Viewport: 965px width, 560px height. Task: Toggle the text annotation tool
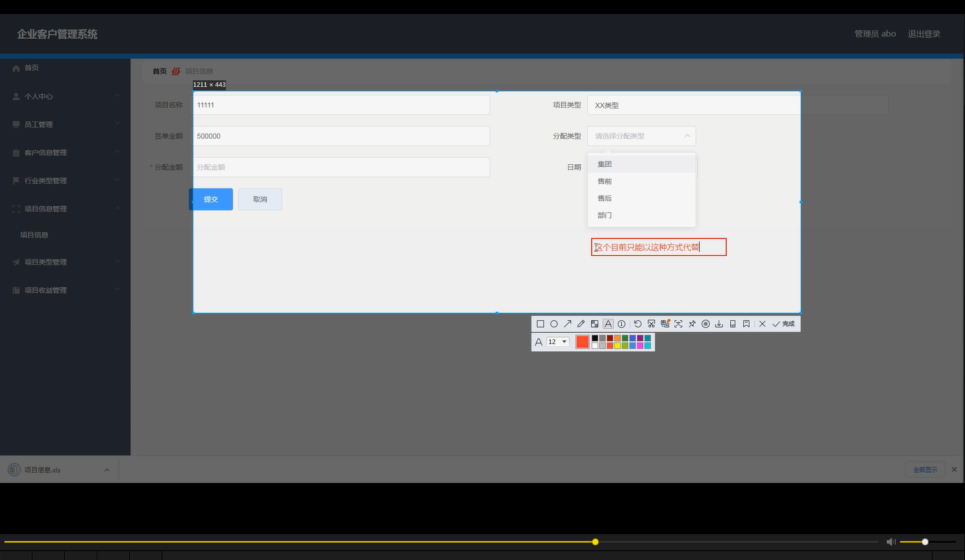point(608,324)
